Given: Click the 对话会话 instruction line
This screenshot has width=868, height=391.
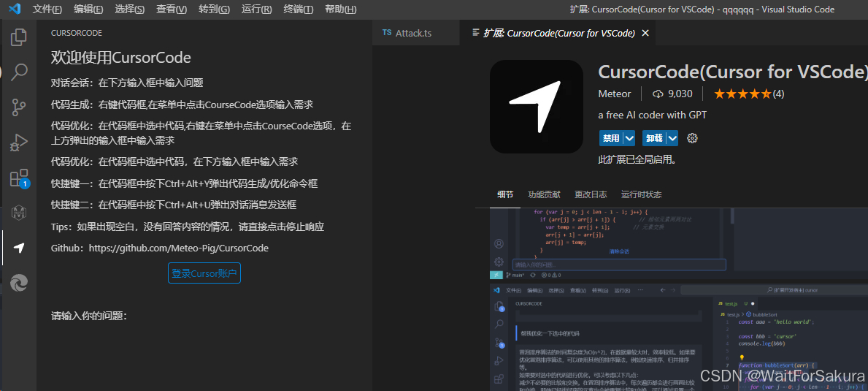Looking at the screenshot, I should (x=127, y=83).
